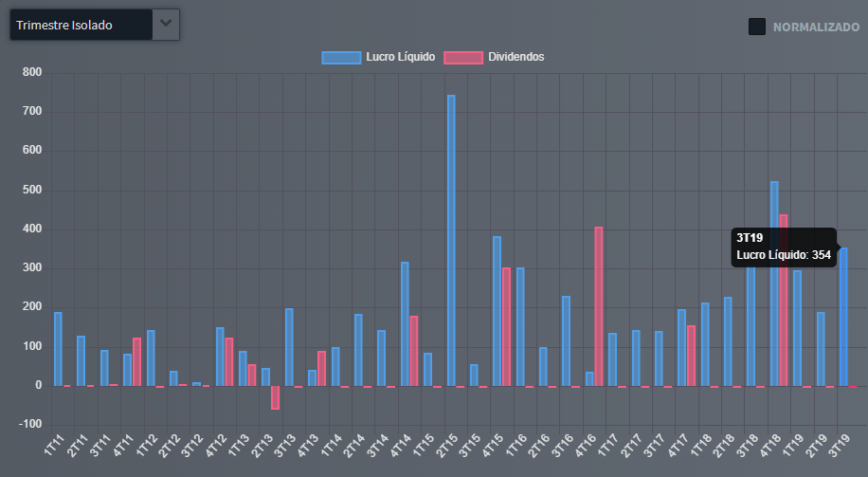Click the NORMALIZADO label text

coord(816,28)
